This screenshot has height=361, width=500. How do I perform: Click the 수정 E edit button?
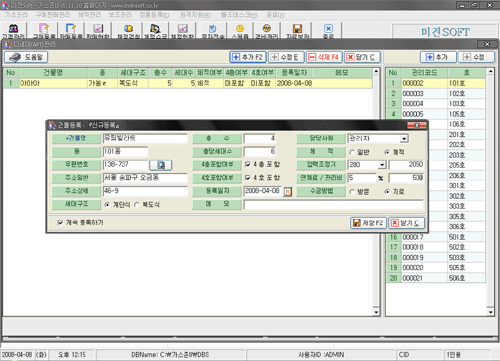pyautogui.click(x=286, y=57)
